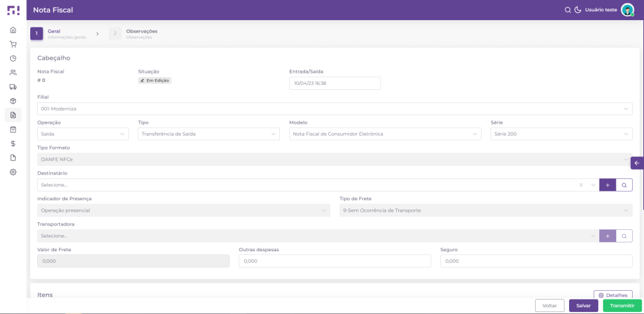Click the Cabeçalho section heading
Screen dimensions: 644x314
(54, 58)
